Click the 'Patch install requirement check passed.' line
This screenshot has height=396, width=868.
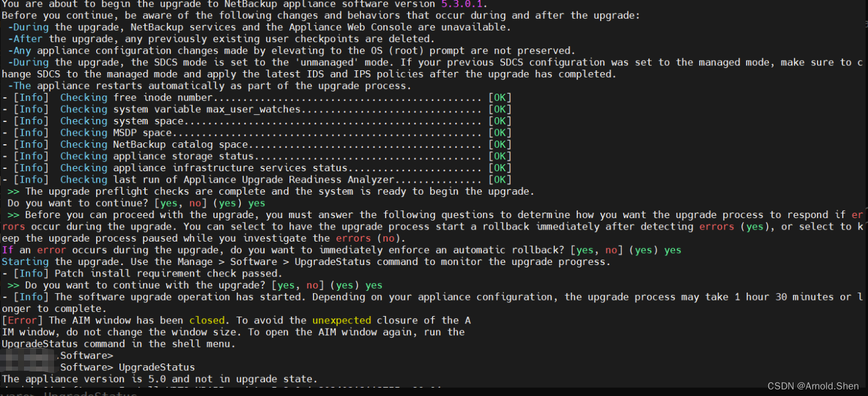(142, 273)
